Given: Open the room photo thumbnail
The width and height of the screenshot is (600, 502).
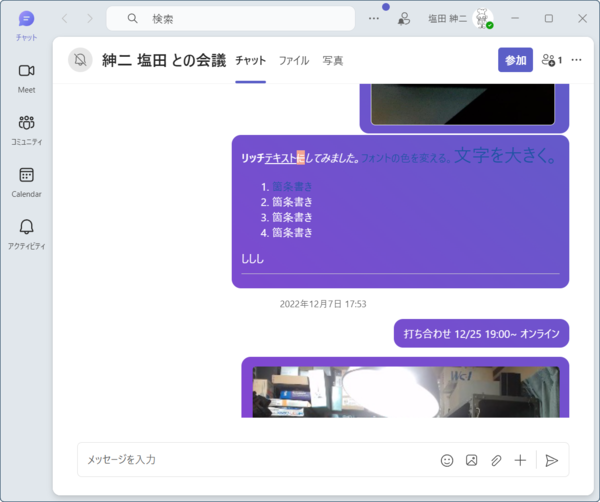Looking at the screenshot, I should [x=406, y=392].
